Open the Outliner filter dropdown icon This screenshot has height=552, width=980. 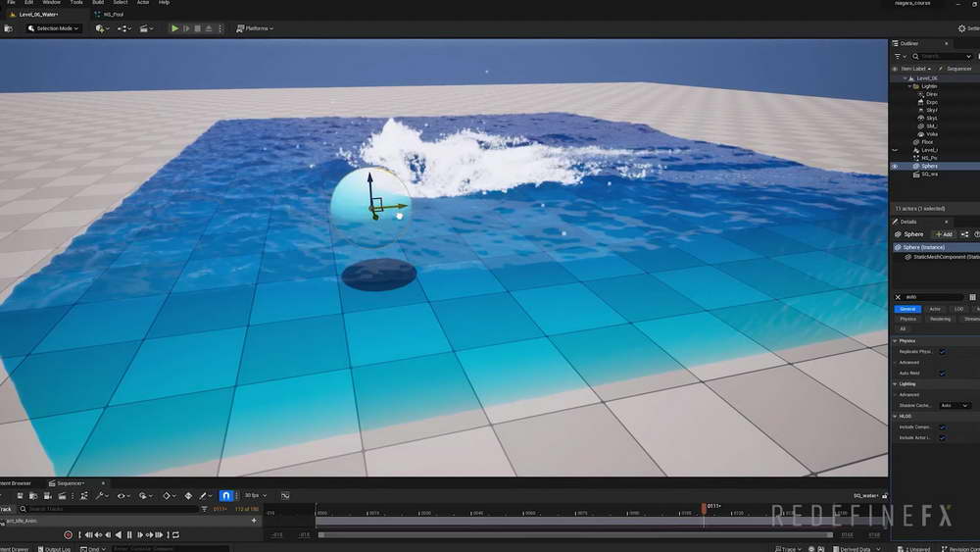[x=900, y=56]
